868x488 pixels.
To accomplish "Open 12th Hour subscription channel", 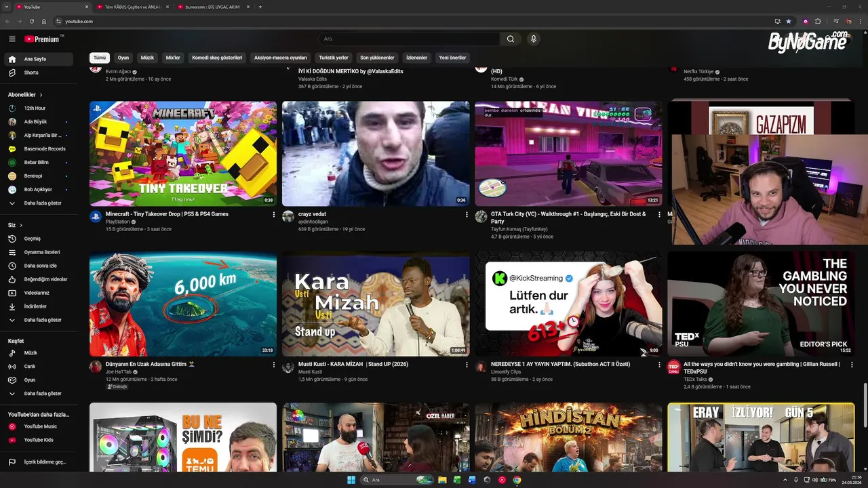I will [x=37, y=108].
